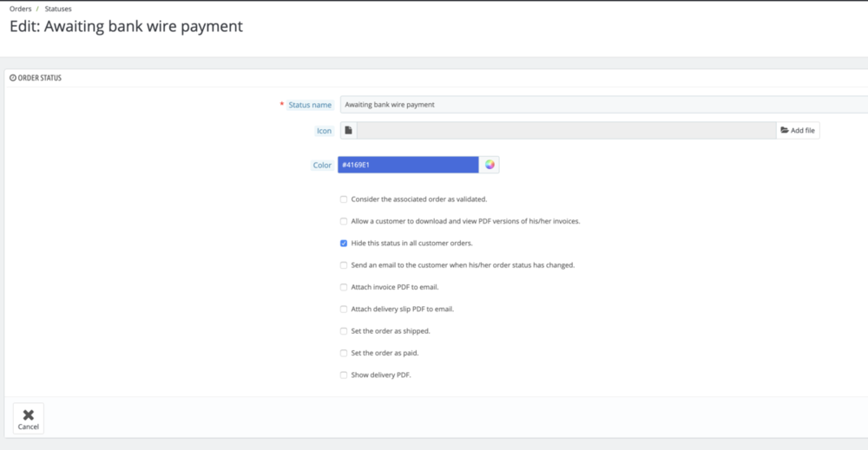
Task: Enable 'Send an email to the customer' checkbox
Action: (344, 265)
